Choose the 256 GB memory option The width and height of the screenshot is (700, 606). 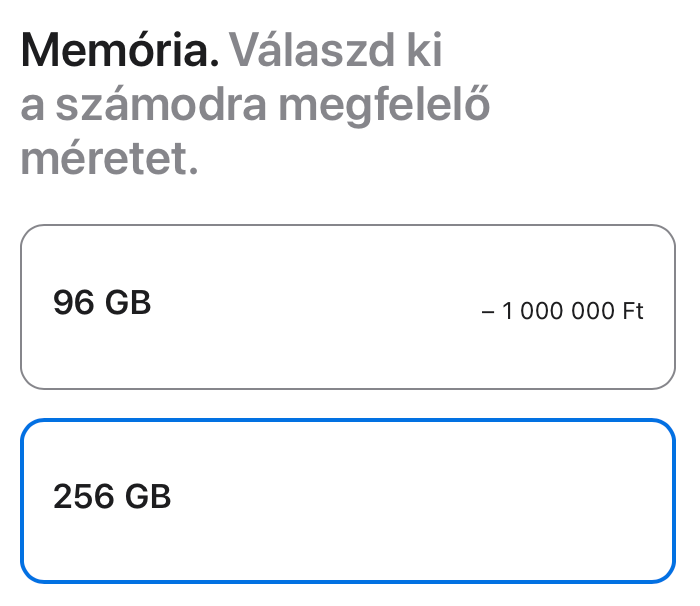click(x=348, y=501)
